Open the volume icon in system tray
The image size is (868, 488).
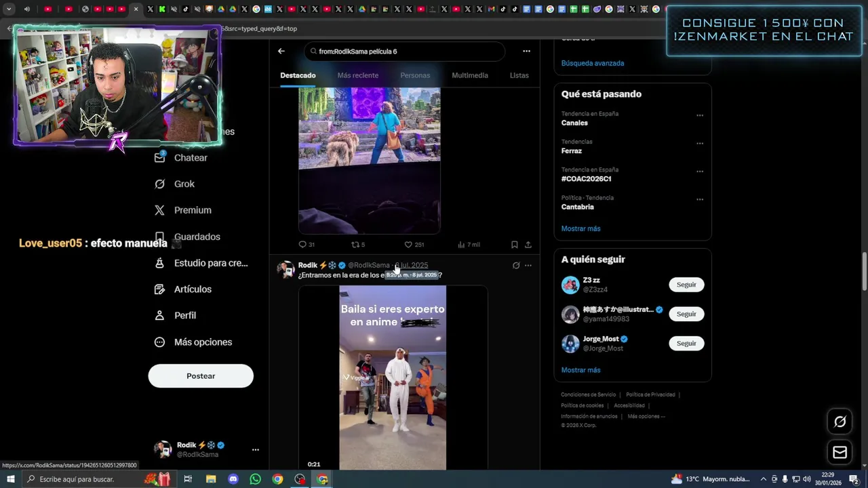coord(807,479)
